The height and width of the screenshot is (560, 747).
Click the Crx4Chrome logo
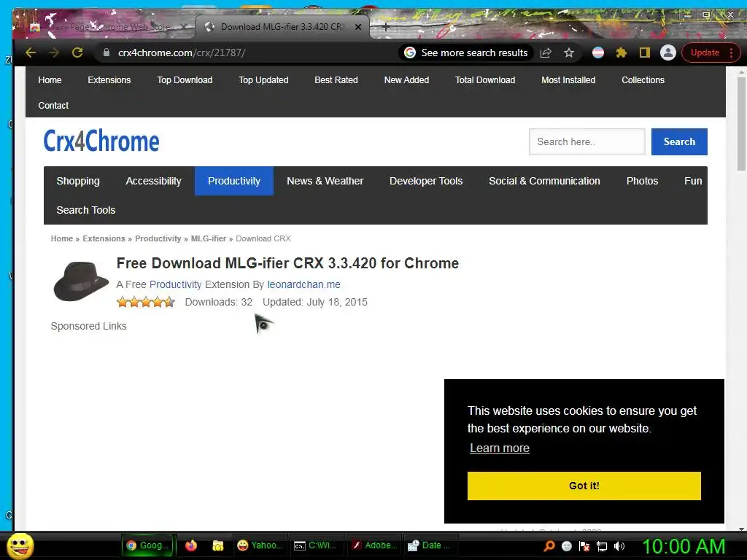click(x=101, y=141)
